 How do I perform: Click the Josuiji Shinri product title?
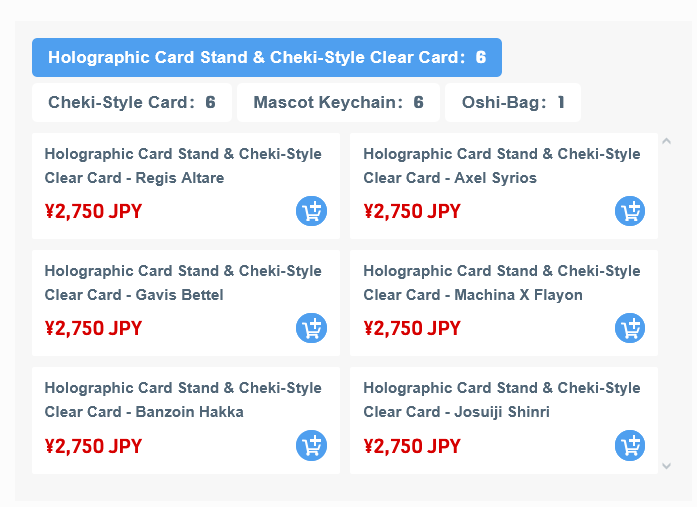(x=502, y=400)
